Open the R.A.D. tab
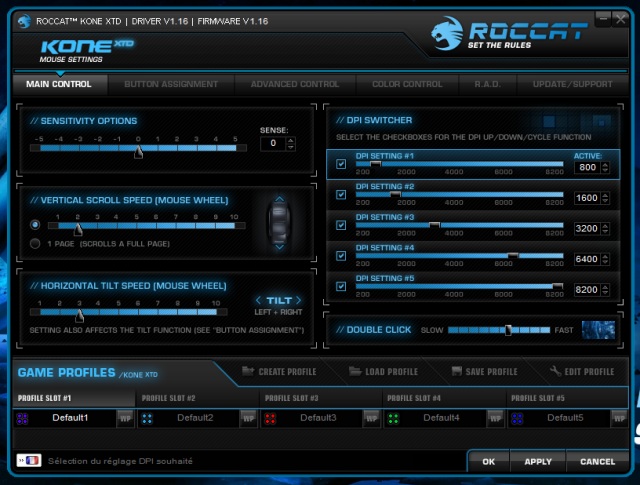 487,85
